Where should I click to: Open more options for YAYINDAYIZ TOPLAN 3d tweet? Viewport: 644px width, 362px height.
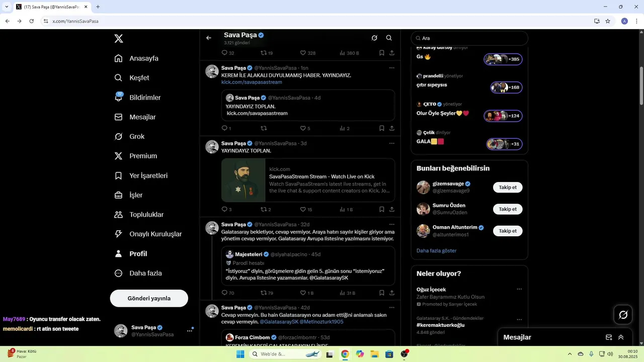click(392, 143)
